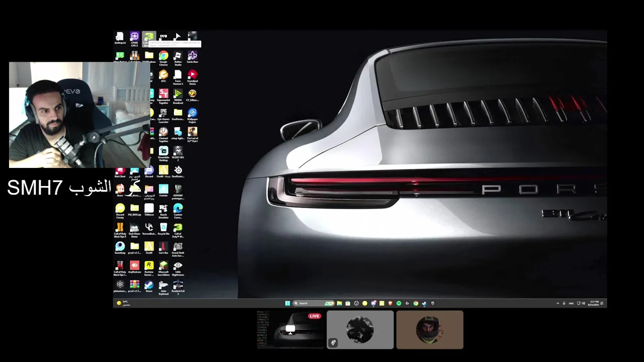Open the weather widget on the taskbar
644x362 pixels.
pos(123,303)
